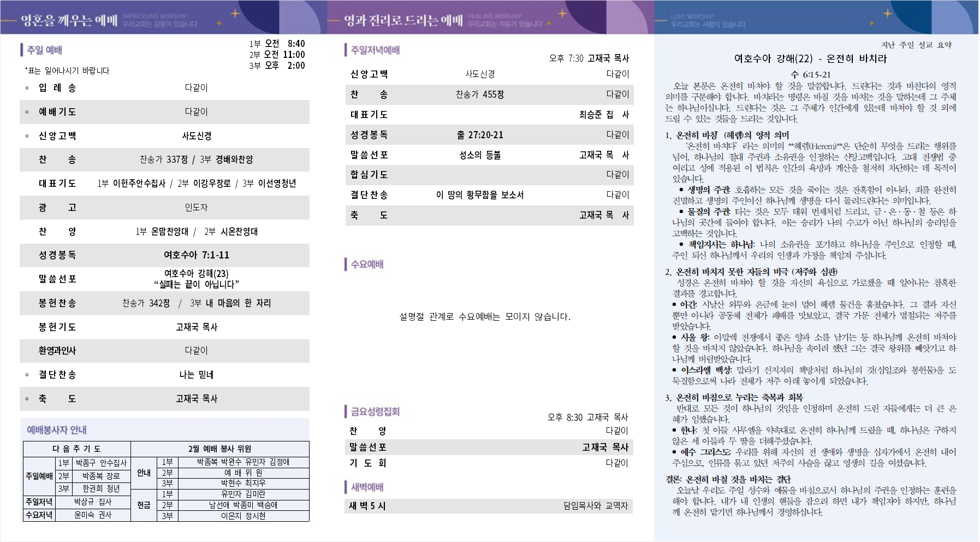Click the 2월 예배 봉사 위원 table header

tap(219, 449)
